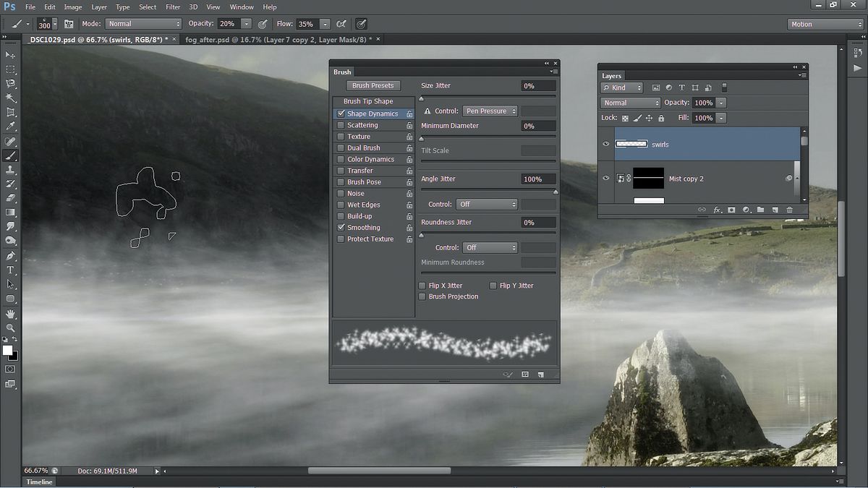
Task: Click the delete layer trash icon
Action: tap(789, 210)
